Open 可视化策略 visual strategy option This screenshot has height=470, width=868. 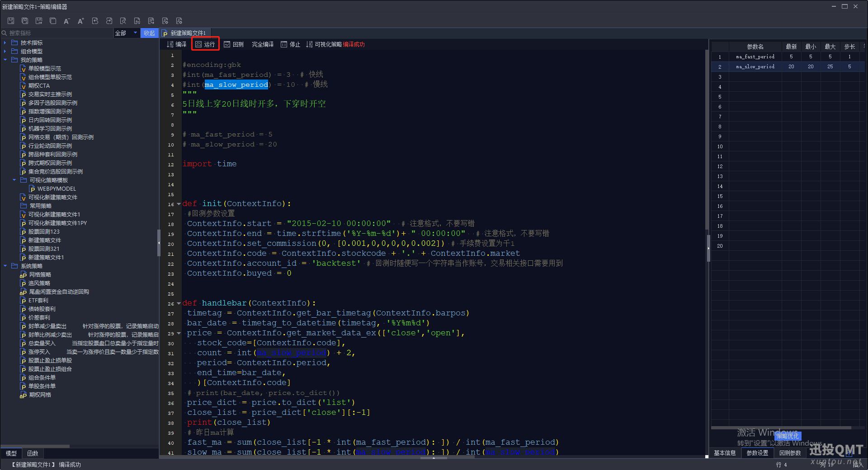coord(324,44)
